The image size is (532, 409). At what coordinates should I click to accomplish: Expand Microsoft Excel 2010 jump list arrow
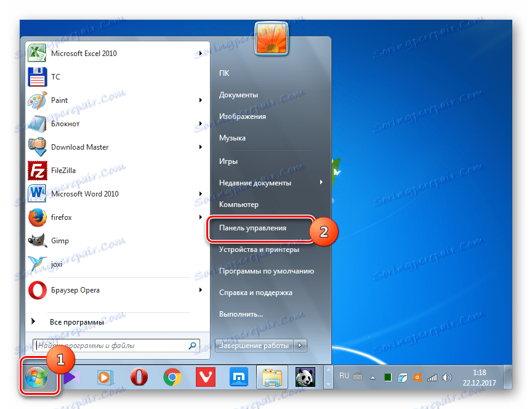click(201, 54)
